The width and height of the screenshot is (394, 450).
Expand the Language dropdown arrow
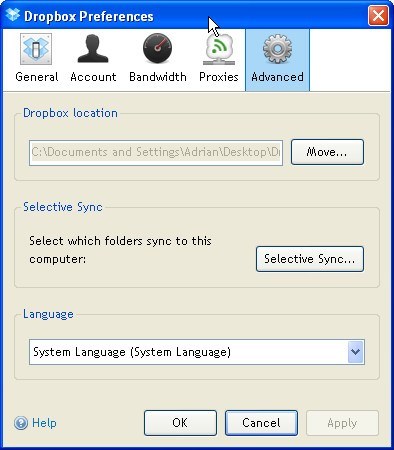[x=356, y=352]
